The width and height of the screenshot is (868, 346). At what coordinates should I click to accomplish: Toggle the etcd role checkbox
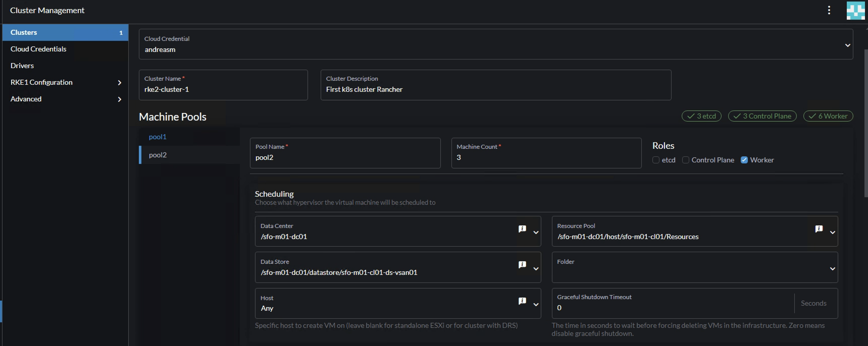click(x=656, y=160)
